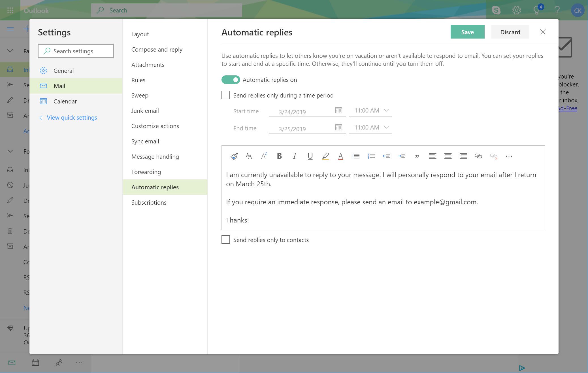This screenshot has height=373, width=588.
Task: Click the Underline formatting icon
Action: tap(310, 156)
